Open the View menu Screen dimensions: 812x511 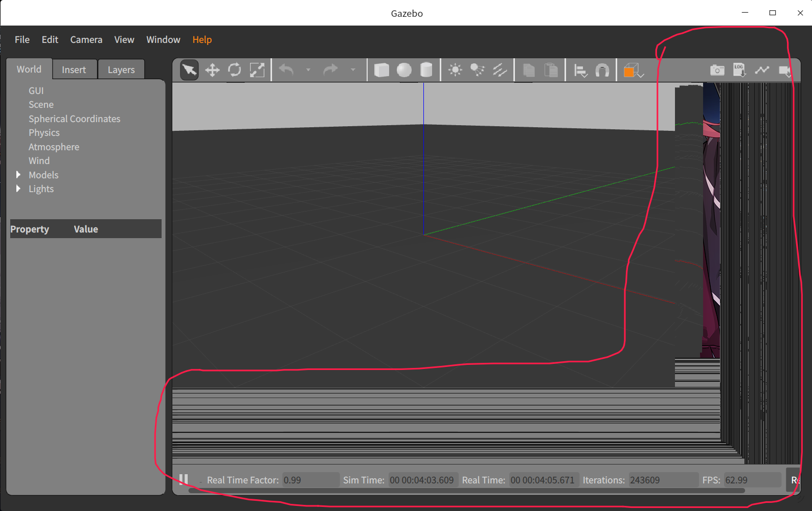click(124, 39)
